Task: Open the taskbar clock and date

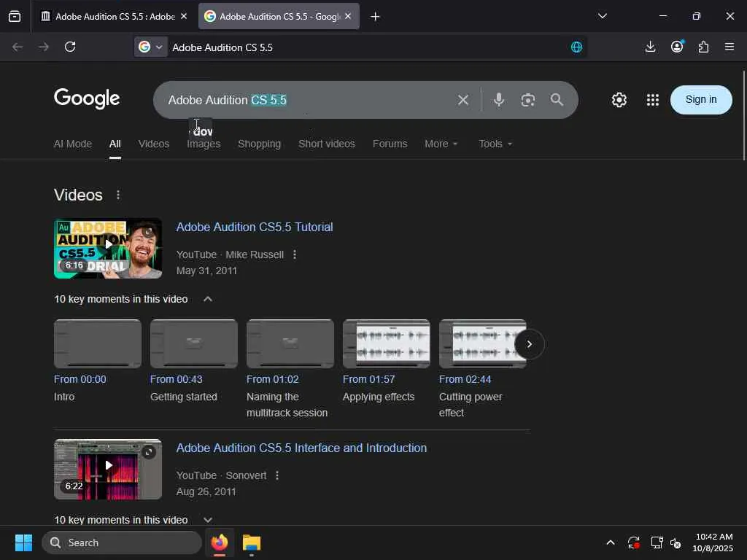Action: [713, 542]
